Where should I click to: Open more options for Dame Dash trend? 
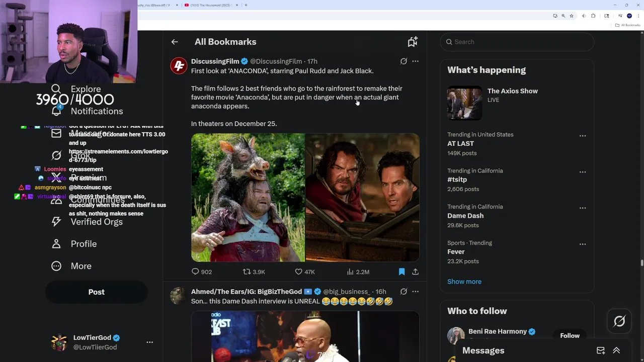[x=582, y=208]
